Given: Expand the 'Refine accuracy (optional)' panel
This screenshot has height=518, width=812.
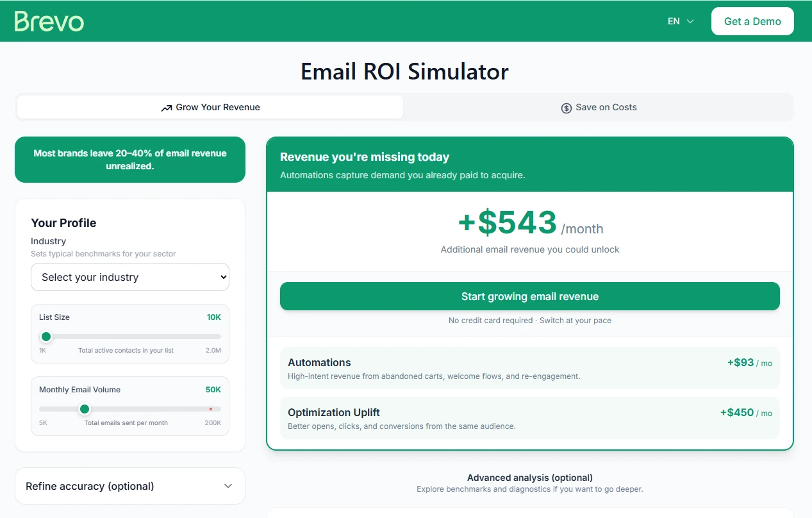Looking at the screenshot, I should tap(129, 486).
